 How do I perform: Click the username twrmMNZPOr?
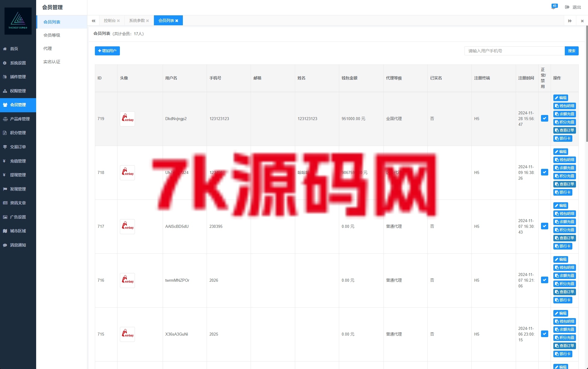(177, 280)
